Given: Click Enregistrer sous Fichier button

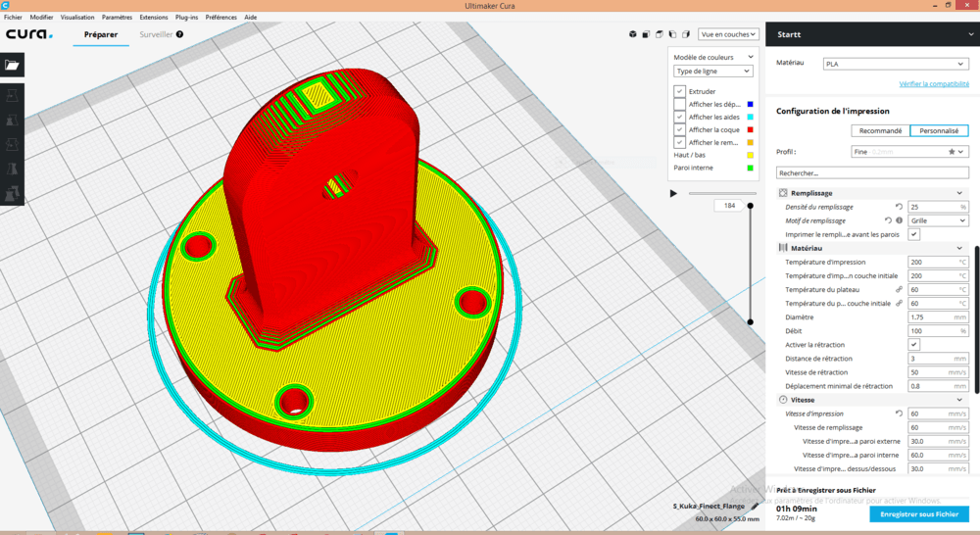Looking at the screenshot, I should 918,514.
